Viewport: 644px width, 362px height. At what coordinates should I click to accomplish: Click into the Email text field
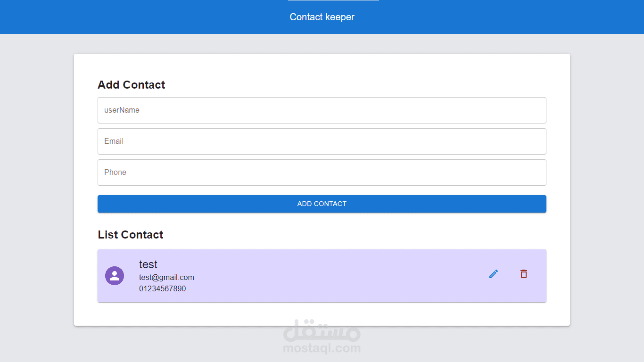click(x=322, y=141)
